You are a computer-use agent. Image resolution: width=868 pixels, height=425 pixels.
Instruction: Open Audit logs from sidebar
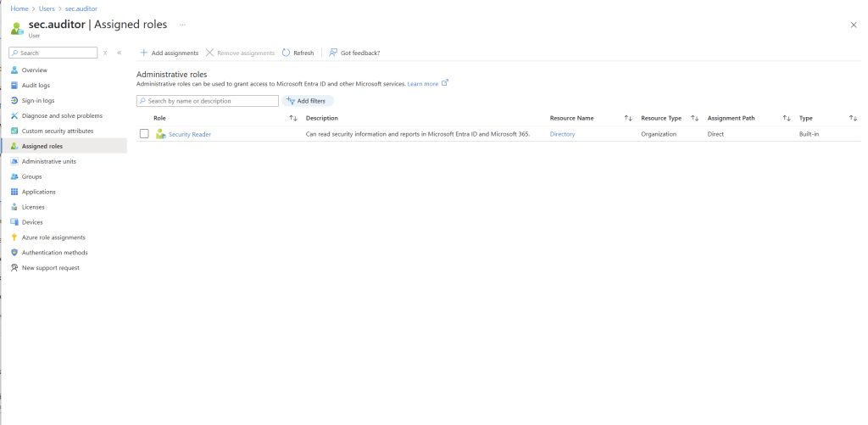[35, 85]
